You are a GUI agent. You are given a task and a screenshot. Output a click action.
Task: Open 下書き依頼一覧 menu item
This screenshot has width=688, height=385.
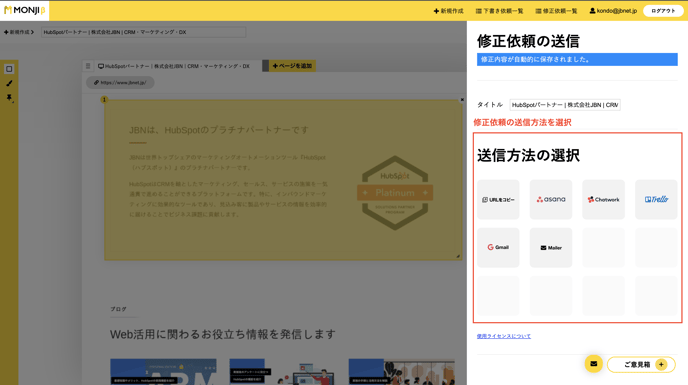pyautogui.click(x=499, y=11)
